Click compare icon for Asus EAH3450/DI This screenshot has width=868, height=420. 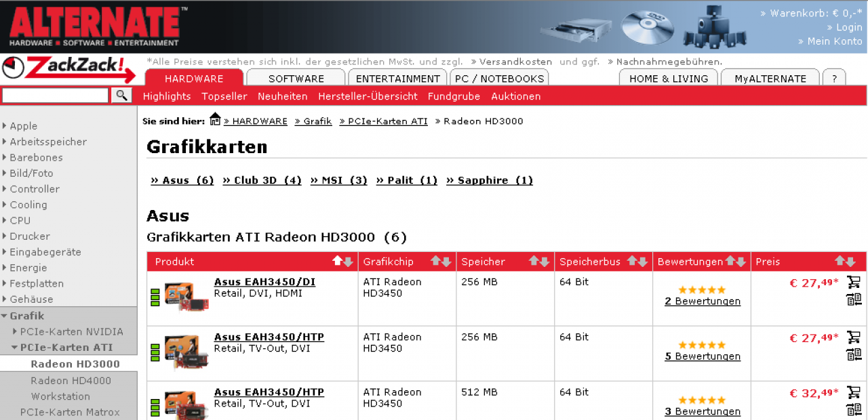click(x=854, y=299)
